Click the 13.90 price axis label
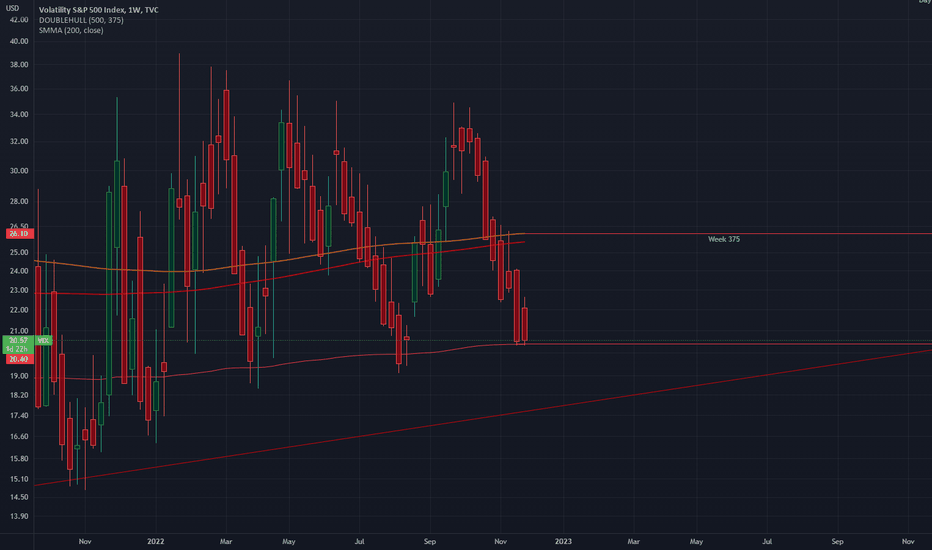The image size is (932, 550). (19, 516)
